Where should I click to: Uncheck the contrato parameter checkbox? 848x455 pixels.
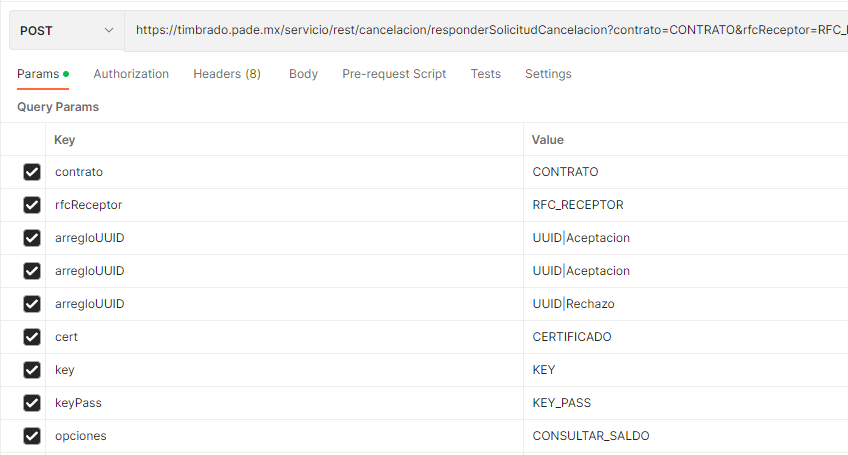click(32, 172)
